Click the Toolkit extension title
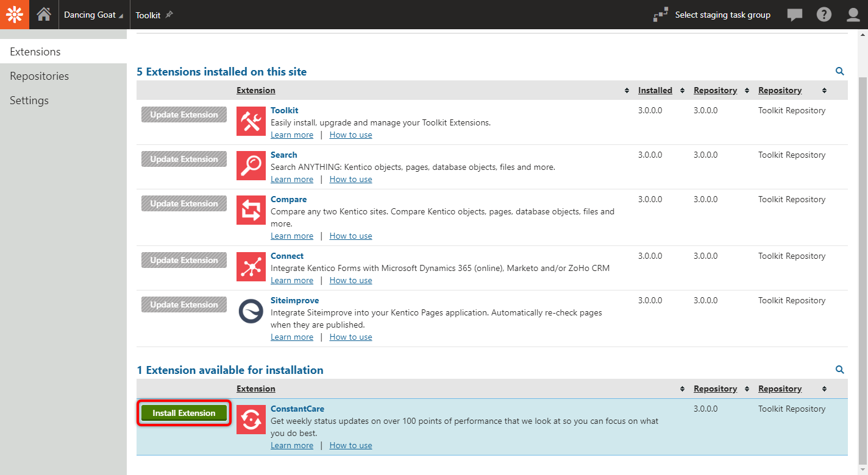Viewport: 868px width, 475px height. pyautogui.click(x=285, y=110)
